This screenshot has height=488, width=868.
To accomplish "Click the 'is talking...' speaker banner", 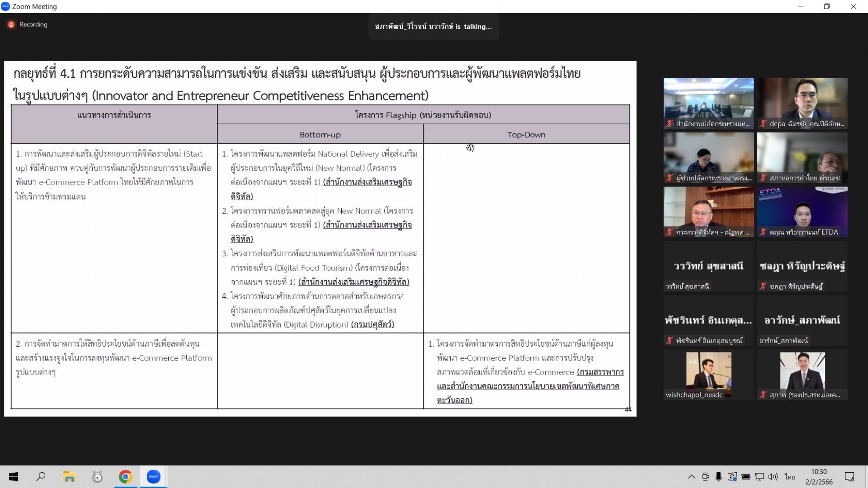I will tap(433, 26).
